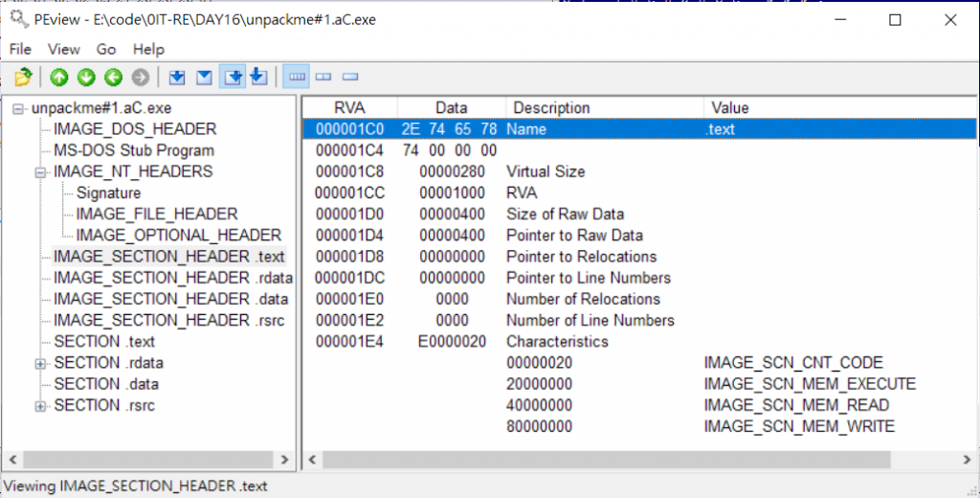Click tree panel horizontal scrollbar thumb
This screenshot has height=498, width=980.
click(148, 460)
